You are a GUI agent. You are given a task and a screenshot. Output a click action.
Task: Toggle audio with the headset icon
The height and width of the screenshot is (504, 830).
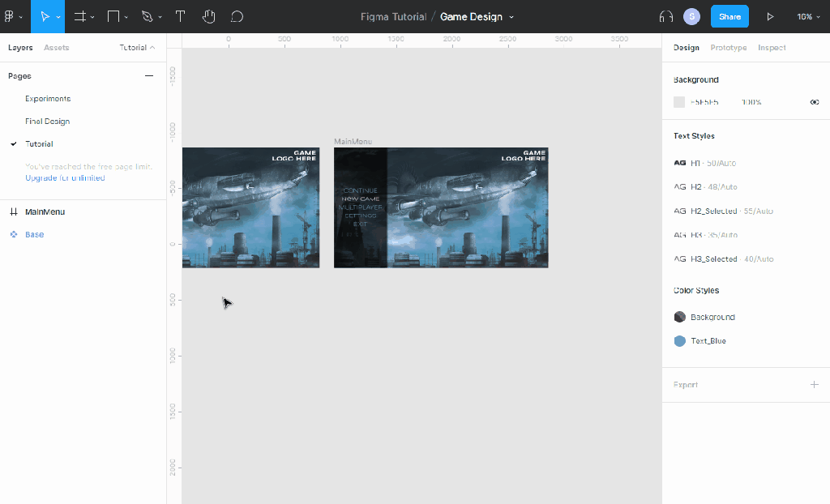click(665, 16)
